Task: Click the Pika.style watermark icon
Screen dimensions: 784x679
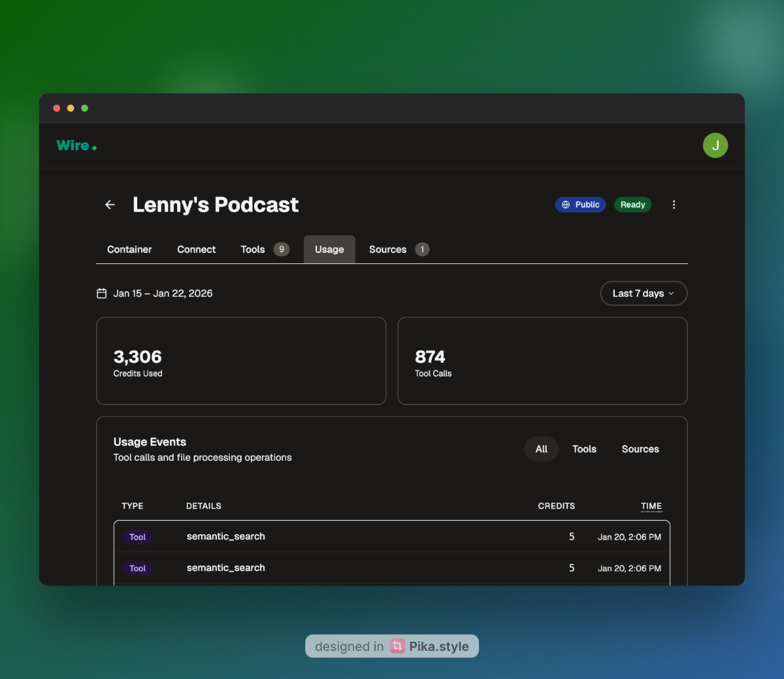Action: click(397, 646)
